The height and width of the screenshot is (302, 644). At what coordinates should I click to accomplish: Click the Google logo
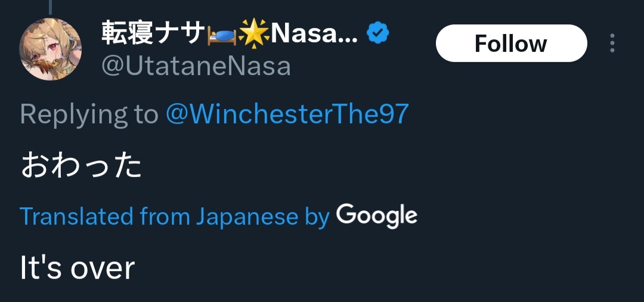click(376, 216)
